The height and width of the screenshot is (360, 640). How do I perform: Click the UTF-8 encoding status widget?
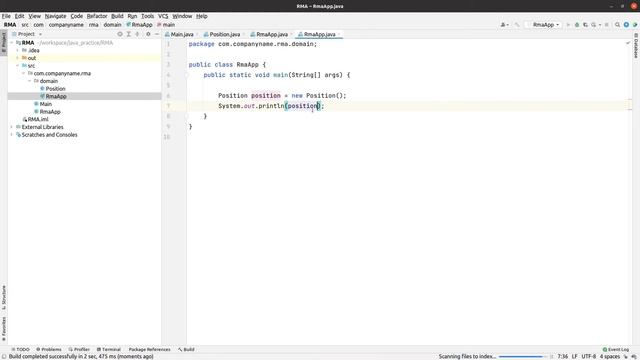pos(589,356)
